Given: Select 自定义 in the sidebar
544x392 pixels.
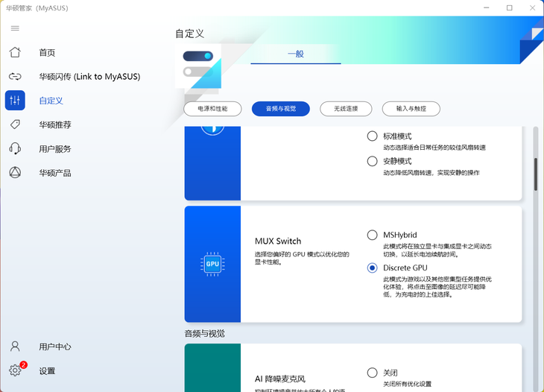Looking at the screenshot, I should click(51, 101).
